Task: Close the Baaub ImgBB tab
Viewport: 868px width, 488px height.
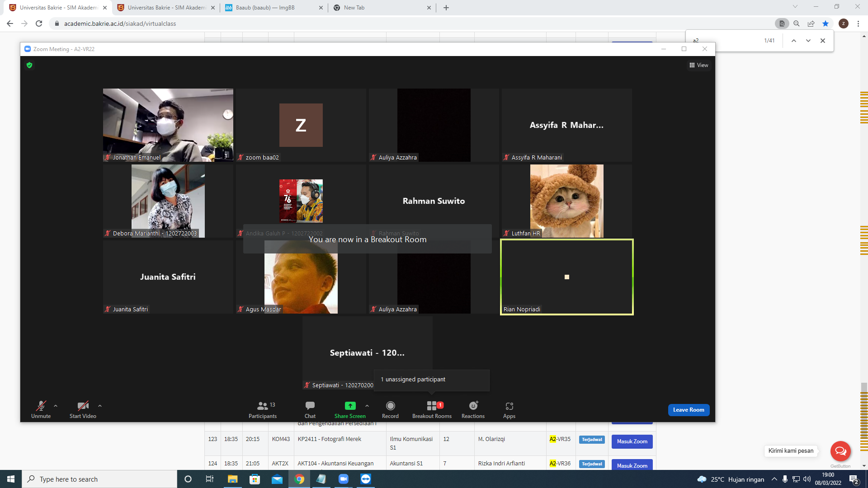Action: (321, 8)
